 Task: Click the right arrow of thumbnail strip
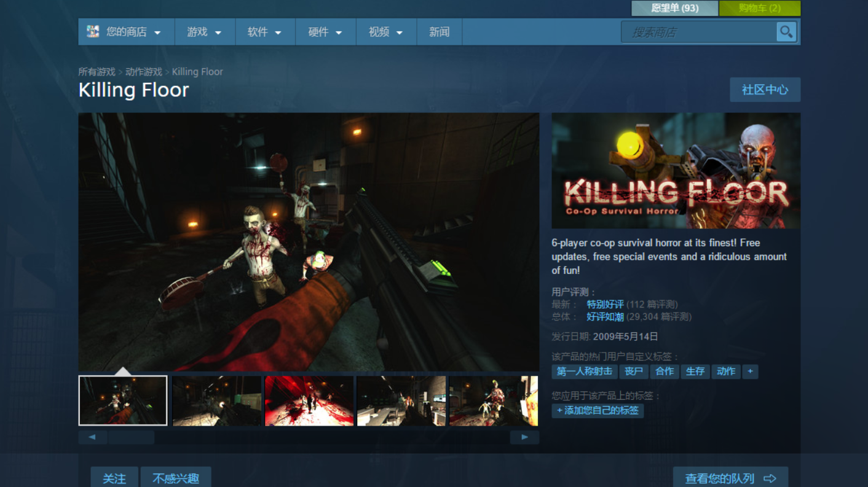(x=524, y=437)
